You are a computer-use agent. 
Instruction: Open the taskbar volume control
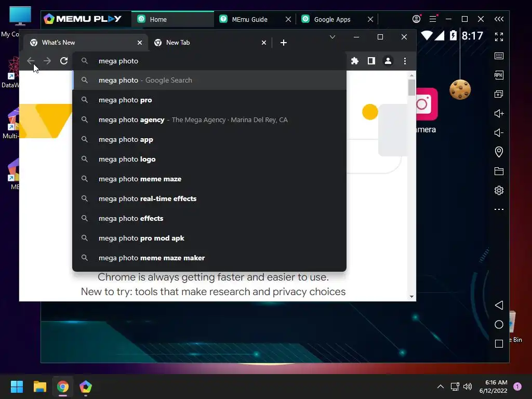pos(468,387)
